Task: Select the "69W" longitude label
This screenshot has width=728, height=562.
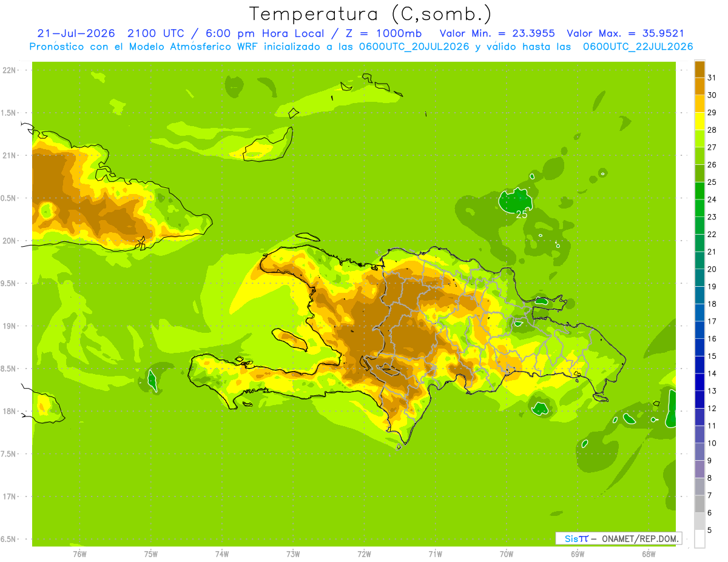Action: pos(578,554)
